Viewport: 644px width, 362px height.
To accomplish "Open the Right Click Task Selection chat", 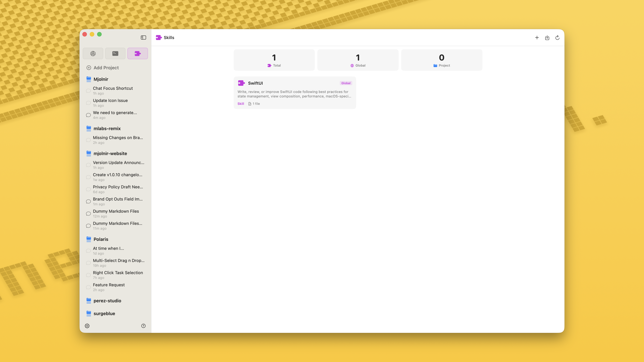I will pos(118,273).
